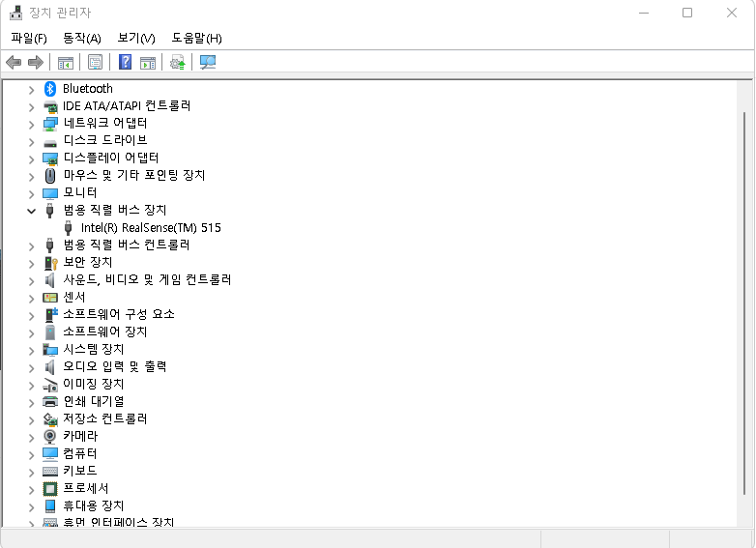Expand the 시스템 장치 node
The image size is (756, 548).
point(31,351)
